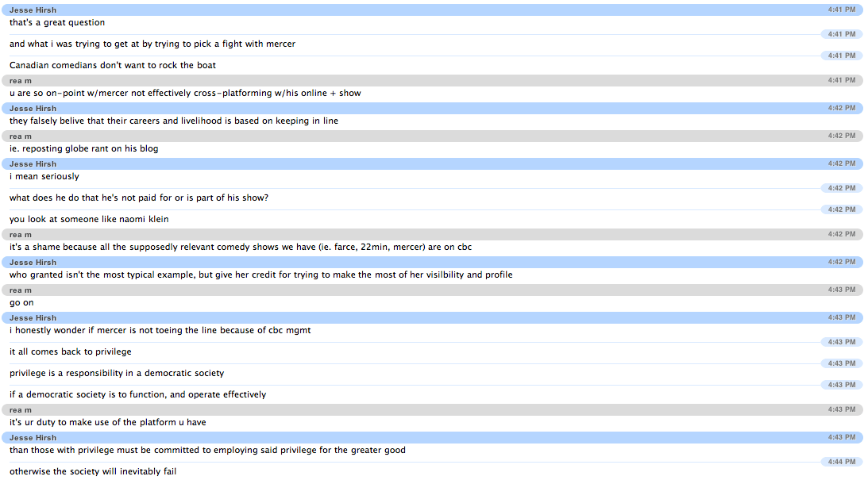Viewport: 868px width, 480px height.
Task: Select "privilege is a responsibility in a democratic society"
Action: pyautogui.click(x=117, y=374)
